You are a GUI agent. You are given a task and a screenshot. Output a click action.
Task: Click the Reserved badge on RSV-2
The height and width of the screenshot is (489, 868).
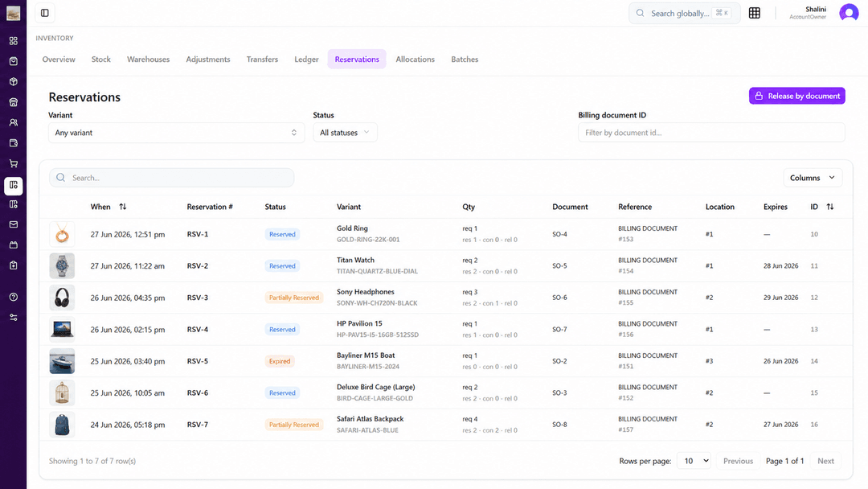282,266
